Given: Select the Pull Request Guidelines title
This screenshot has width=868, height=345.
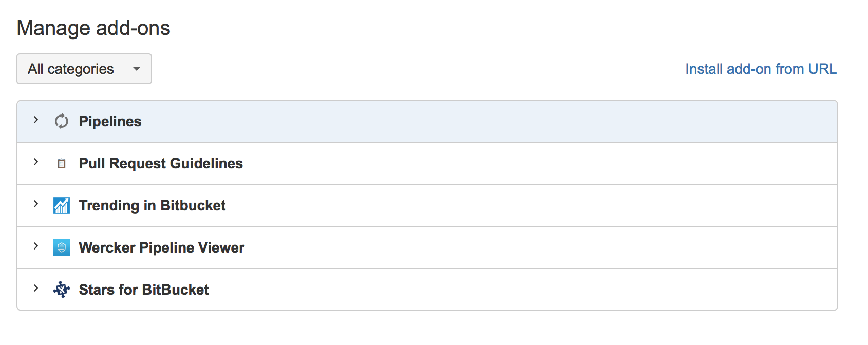Looking at the screenshot, I should click(x=161, y=164).
